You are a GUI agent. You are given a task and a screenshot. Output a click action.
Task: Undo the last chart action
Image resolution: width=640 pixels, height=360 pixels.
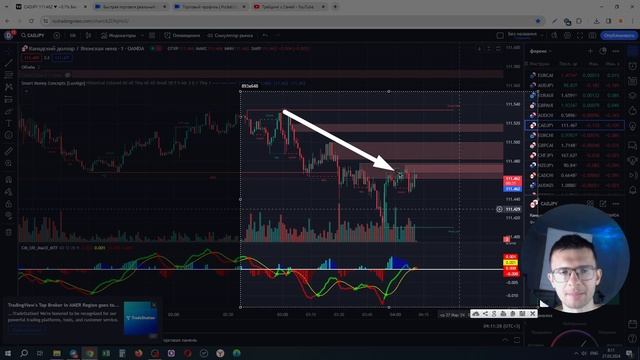265,36
